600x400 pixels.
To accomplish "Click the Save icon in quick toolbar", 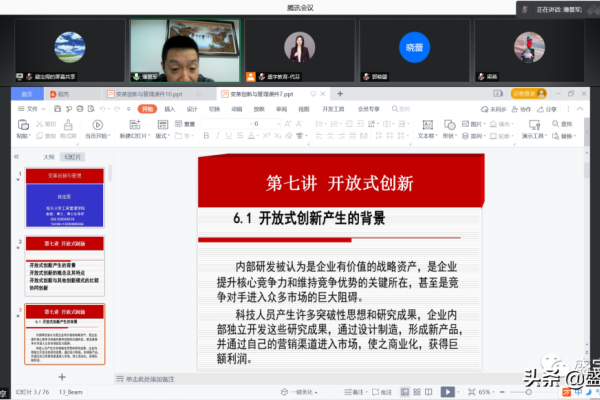I will point(57,109).
